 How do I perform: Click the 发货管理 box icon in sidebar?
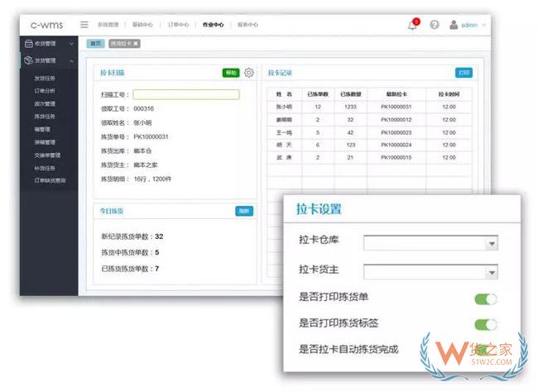pyautogui.click(x=28, y=60)
